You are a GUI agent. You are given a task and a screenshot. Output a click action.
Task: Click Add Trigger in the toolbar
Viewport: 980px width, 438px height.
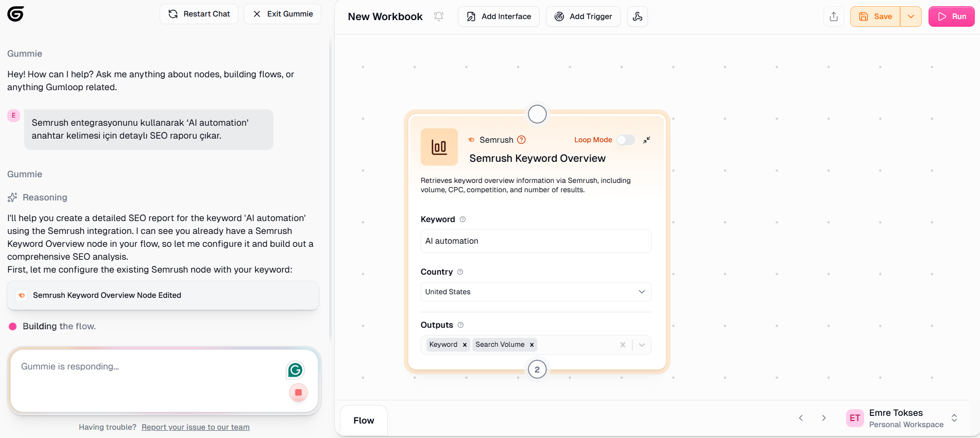coord(583,16)
